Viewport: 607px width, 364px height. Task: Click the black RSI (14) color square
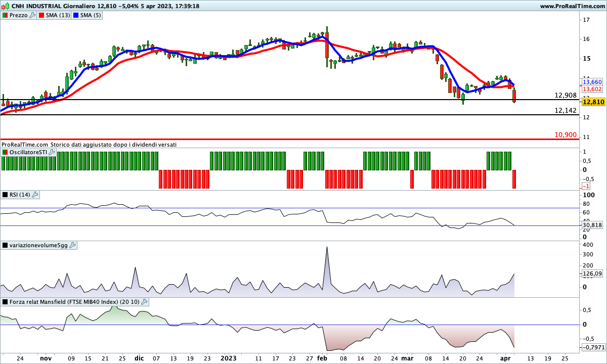[5, 195]
